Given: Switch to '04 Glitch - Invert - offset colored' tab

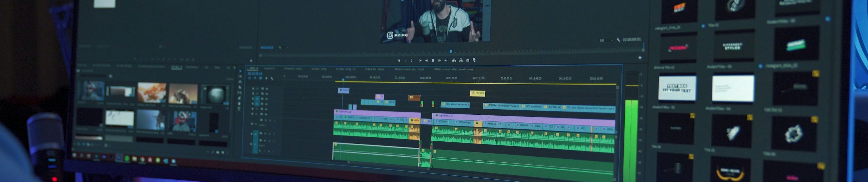Looking at the screenshot, I should point(409,69).
